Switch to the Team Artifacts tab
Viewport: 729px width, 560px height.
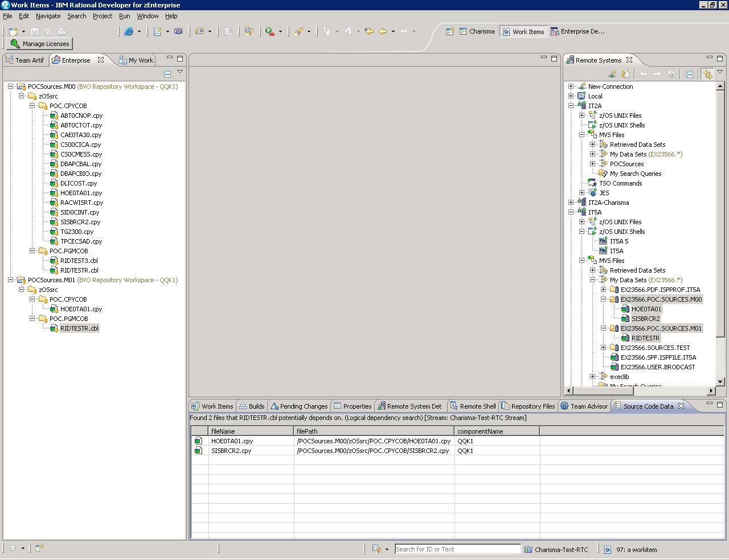[x=24, y=60]
